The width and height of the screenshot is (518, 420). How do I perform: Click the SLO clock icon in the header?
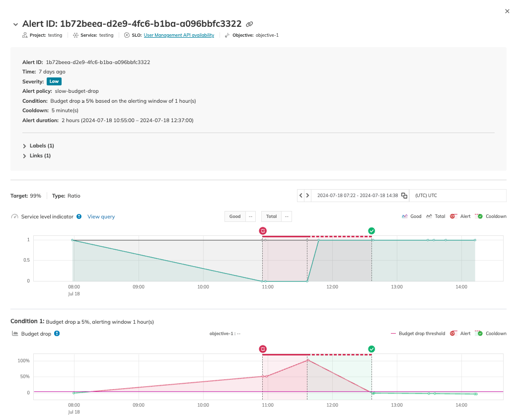pos(127,35)
